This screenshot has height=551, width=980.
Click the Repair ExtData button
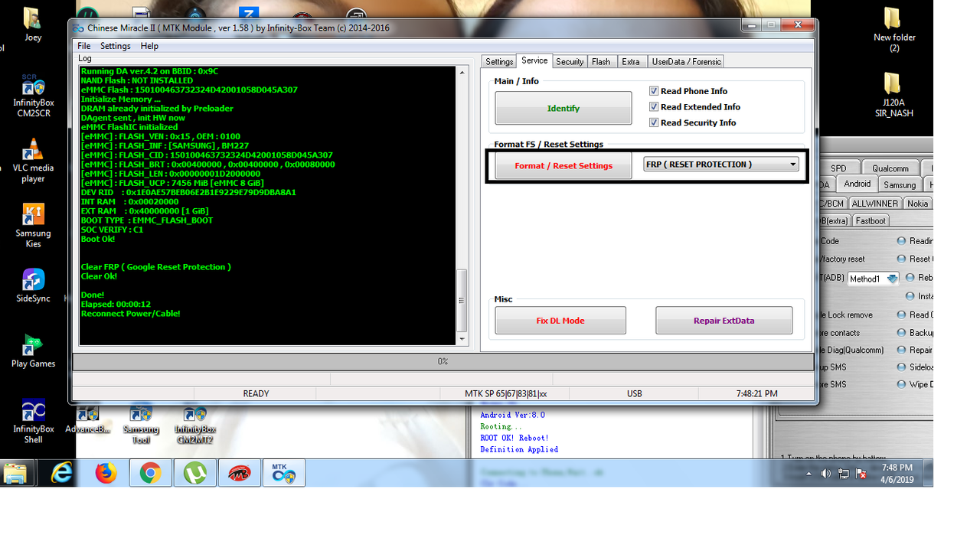click(x=724, y=321)
